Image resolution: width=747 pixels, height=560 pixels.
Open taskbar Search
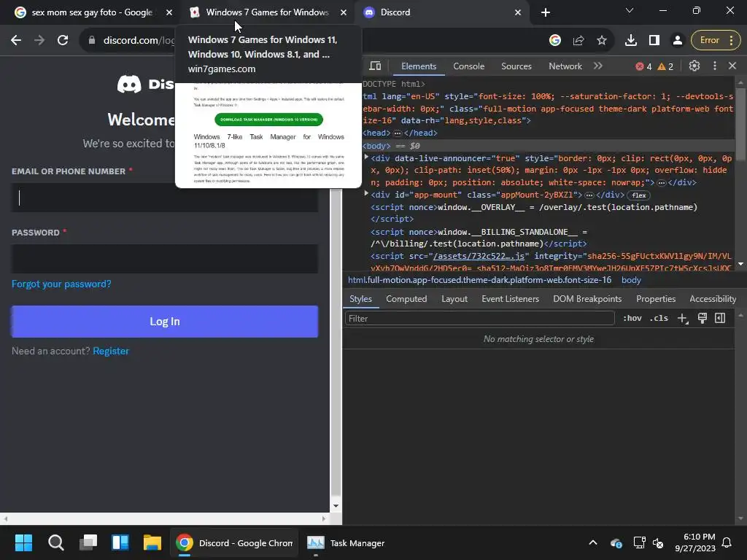point(55,542)
